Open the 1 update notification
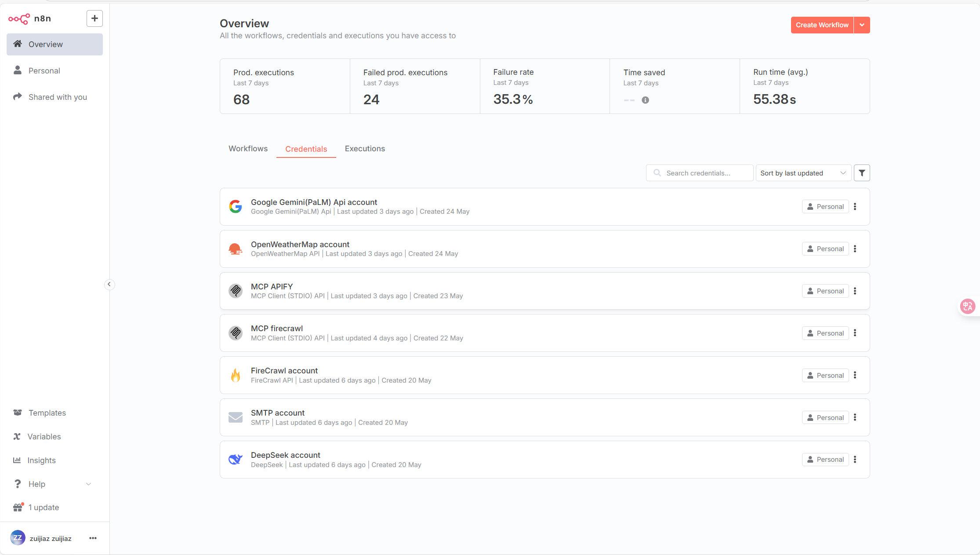 pos(44,507)
